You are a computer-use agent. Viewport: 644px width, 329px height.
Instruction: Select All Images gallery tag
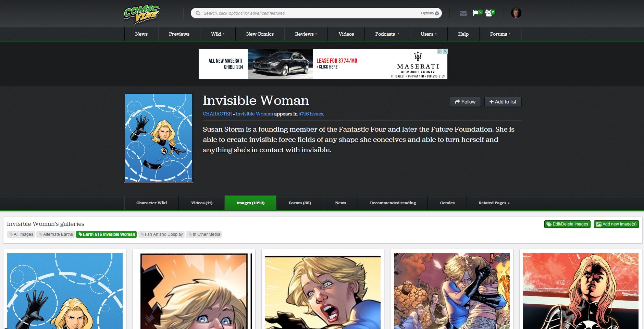click(x=21, y=234)
